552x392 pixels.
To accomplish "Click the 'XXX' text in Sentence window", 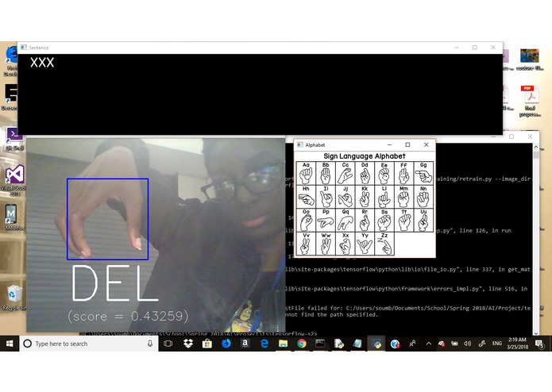I will pos(42,63).
